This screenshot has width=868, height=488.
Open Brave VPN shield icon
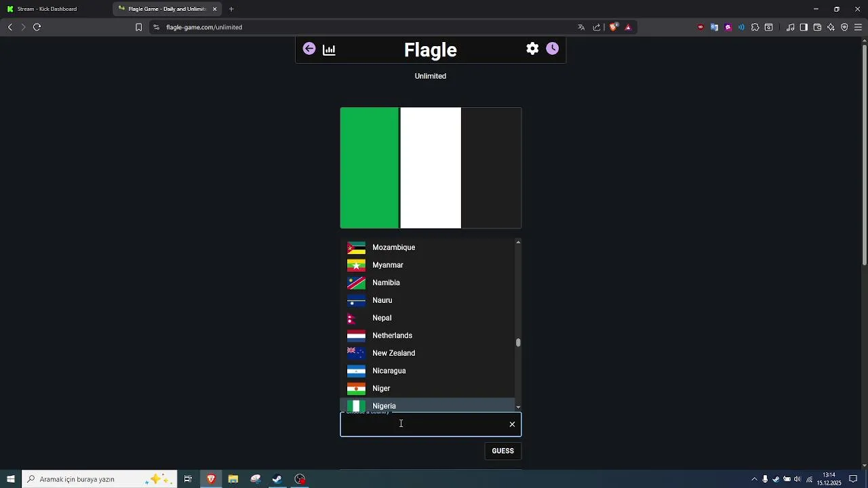click(x=844, y=27)
